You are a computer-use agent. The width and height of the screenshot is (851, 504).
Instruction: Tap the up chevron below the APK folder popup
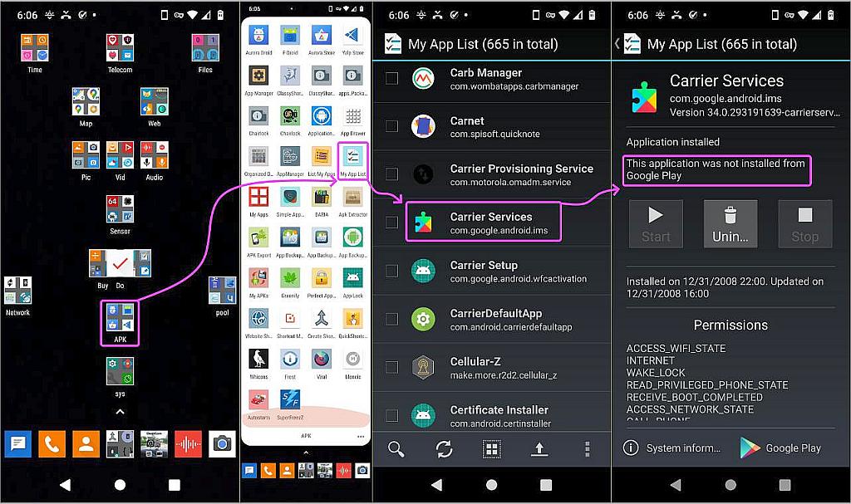pyautogui.click(x=306, y=452)
